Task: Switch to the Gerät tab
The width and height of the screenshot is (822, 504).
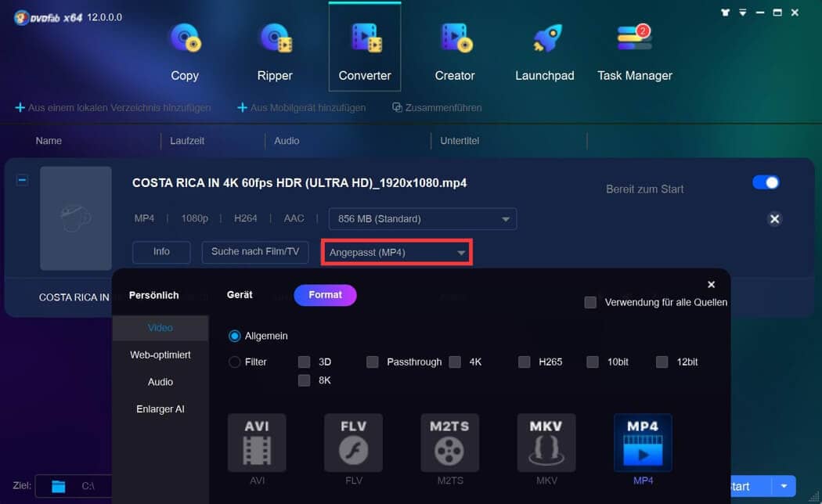Action: [240, 295]
